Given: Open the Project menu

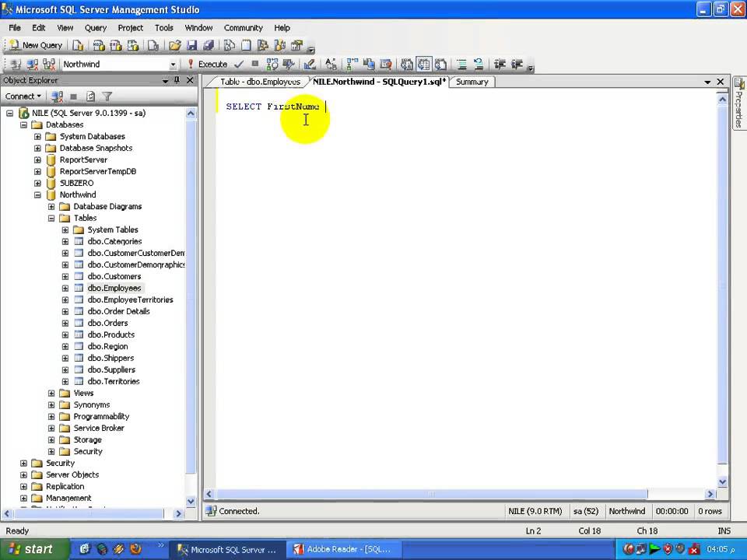Looking at the screenshot, I should [130, 28].
